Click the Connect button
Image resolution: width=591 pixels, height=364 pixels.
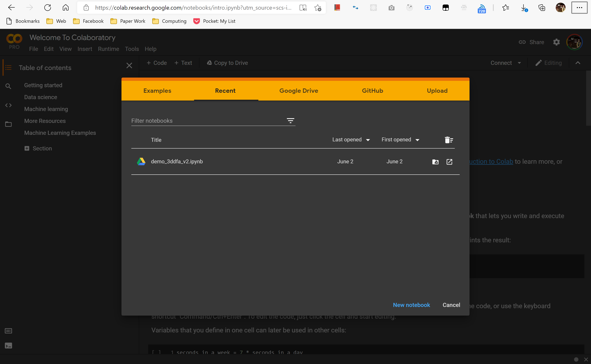(501, 63)
